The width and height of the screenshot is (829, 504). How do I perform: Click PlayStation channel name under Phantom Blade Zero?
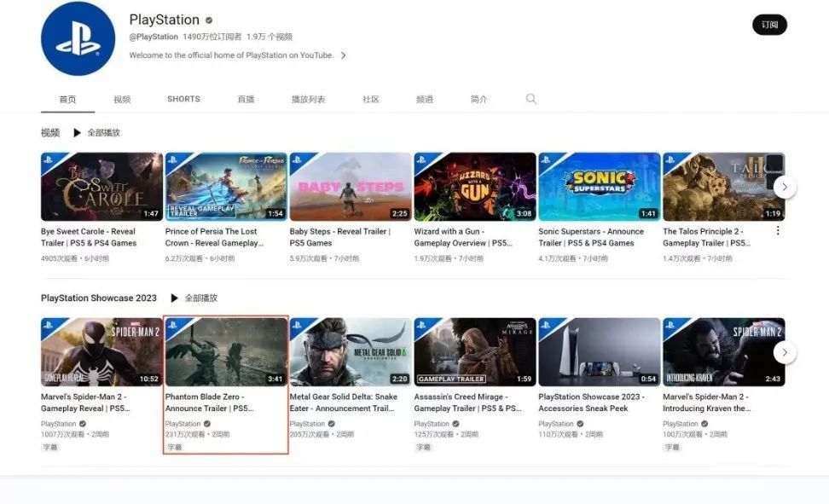point(183,424)
